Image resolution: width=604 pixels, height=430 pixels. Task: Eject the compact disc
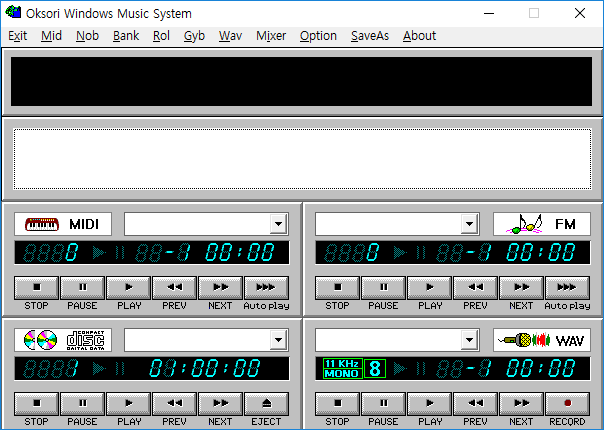coord(267,403)
